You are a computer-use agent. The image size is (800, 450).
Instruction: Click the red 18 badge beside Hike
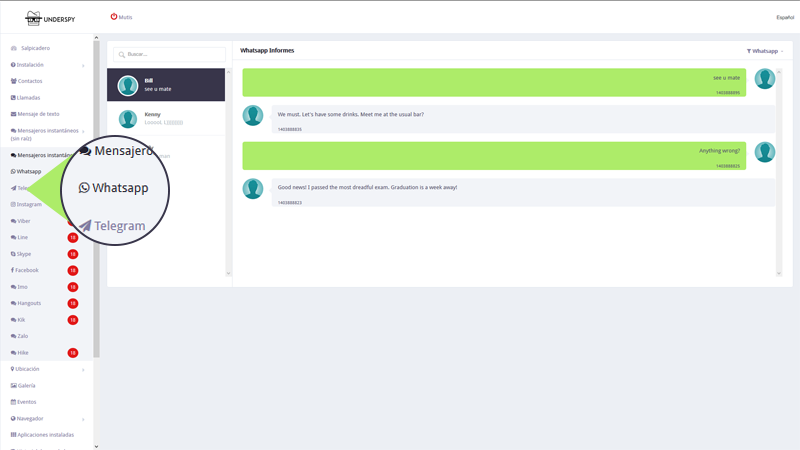click(x=73, y=353)
